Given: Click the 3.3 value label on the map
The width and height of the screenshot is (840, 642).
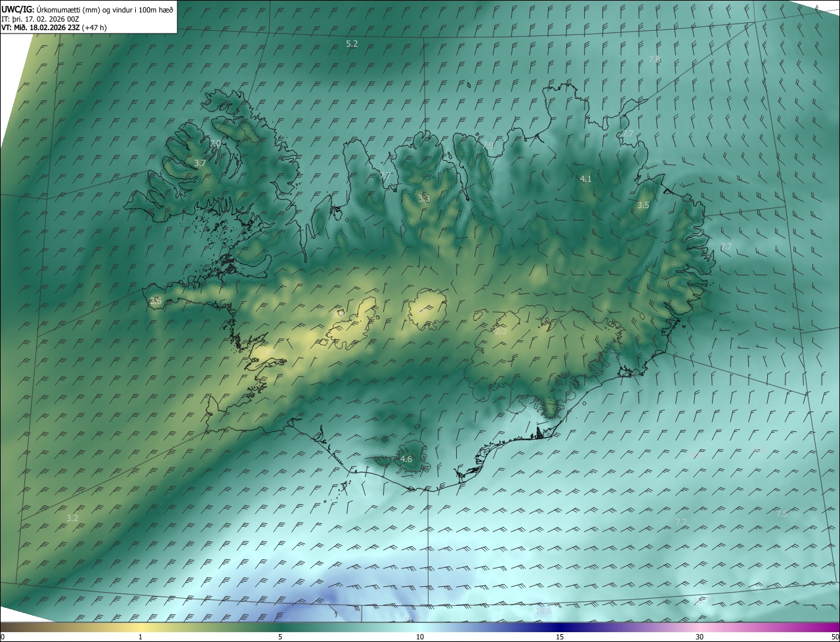Looking at the screenshot, I should [424, 198].
